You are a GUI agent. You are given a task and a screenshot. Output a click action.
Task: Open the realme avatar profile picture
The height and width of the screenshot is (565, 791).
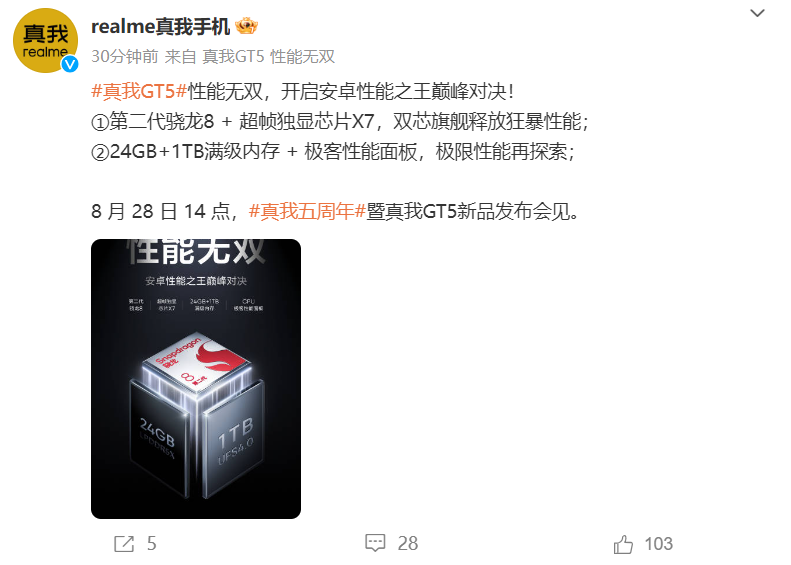45,40
